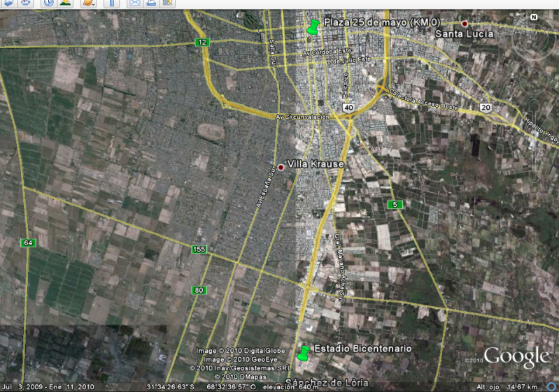Screen dimensions: 559x392
Task: Click the Google logo watermark
Action: click(x=516, y=356)
